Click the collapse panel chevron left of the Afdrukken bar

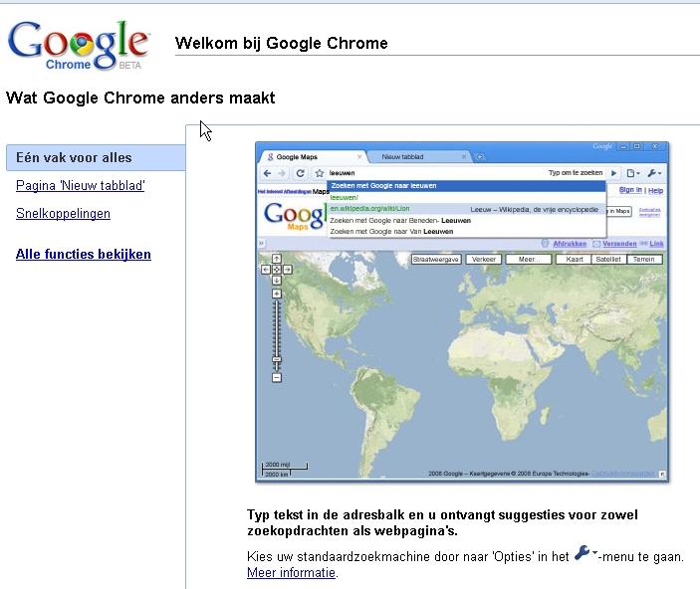point(261,243)
